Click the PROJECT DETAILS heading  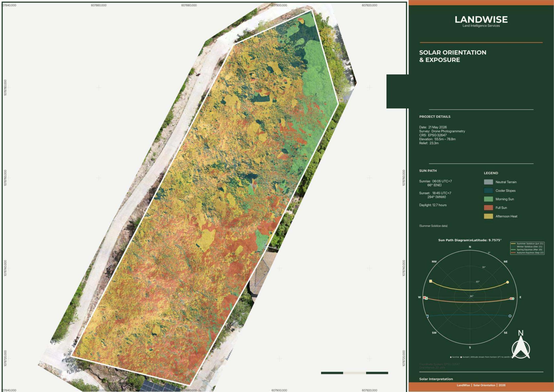tap(435, 116)
